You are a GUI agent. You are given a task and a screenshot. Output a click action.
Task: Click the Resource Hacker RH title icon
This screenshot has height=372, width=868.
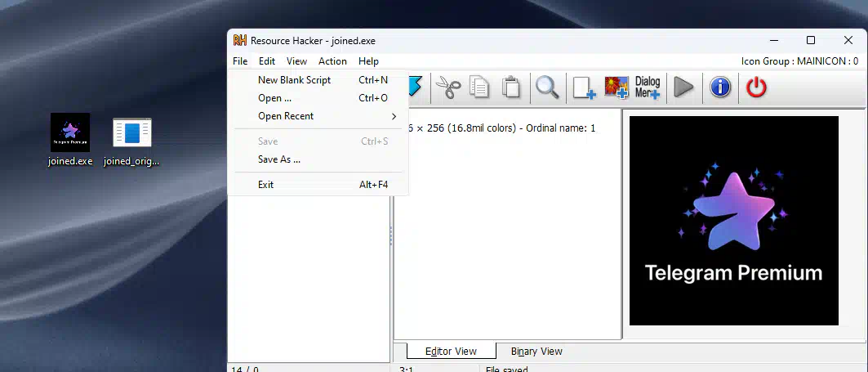pos(240,41)
